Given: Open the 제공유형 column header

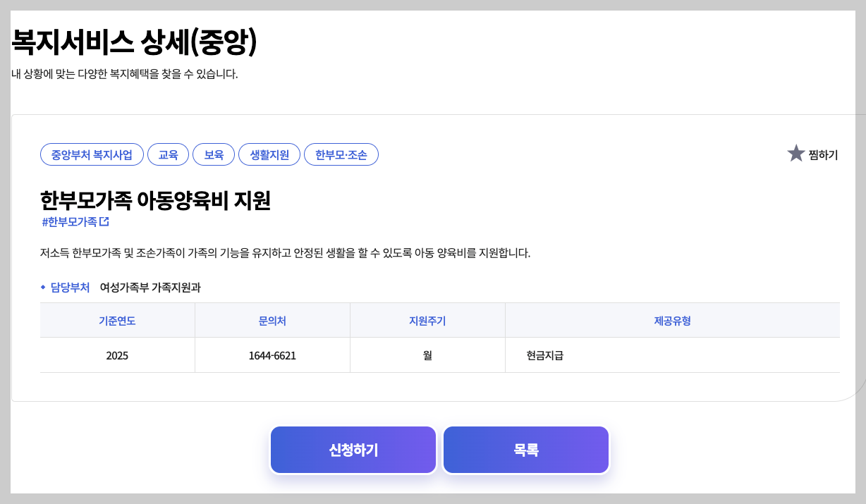Looking at the screenshot, I should click(671, 319).
